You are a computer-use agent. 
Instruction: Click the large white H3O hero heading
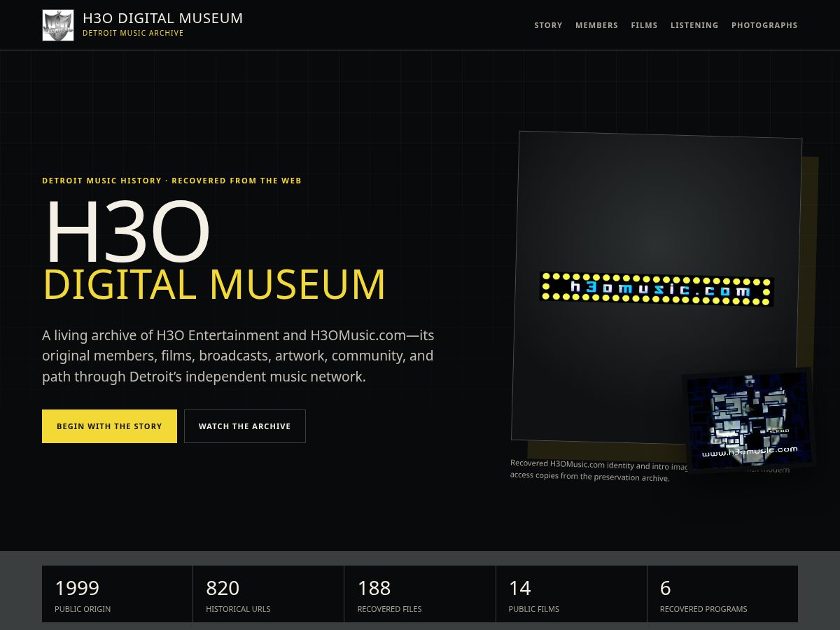pyautogui.click(x=127, y=232)
